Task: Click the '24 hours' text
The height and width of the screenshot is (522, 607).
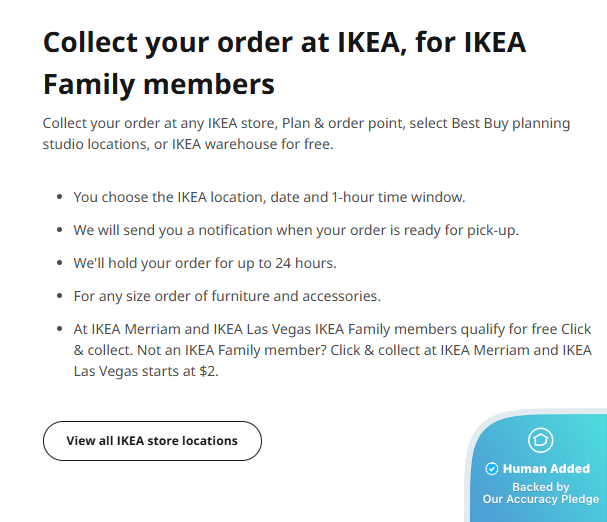Action: 306,263
